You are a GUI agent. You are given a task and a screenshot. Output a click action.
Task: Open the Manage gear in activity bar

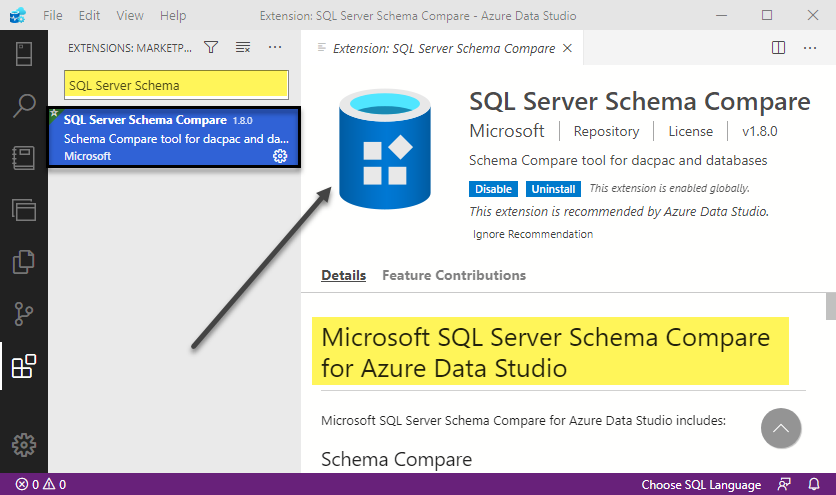(x=23, y=444)
